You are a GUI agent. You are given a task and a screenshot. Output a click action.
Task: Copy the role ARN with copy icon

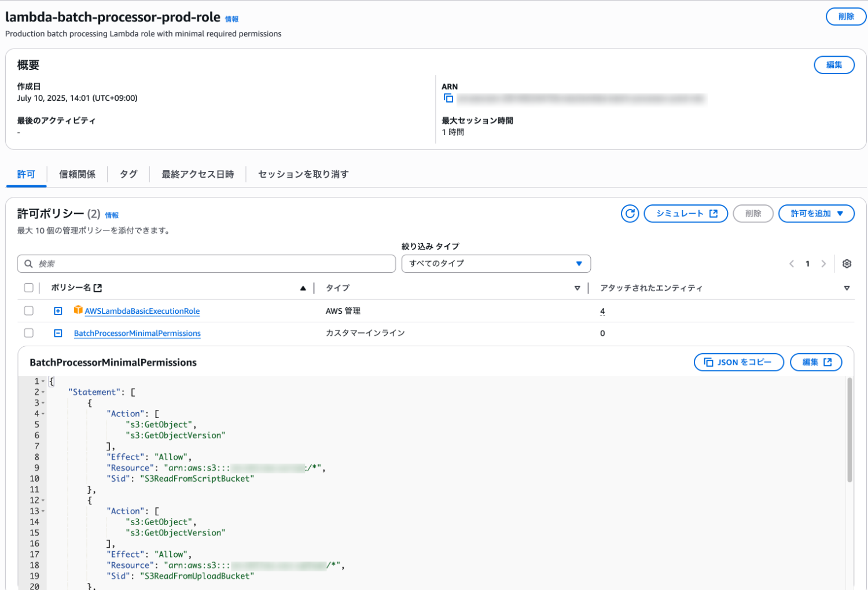click(448, 98)
